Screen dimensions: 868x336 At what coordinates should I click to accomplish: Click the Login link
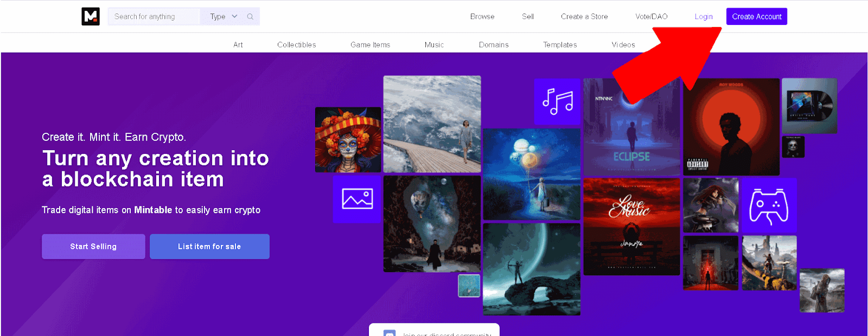click(704, 16)
